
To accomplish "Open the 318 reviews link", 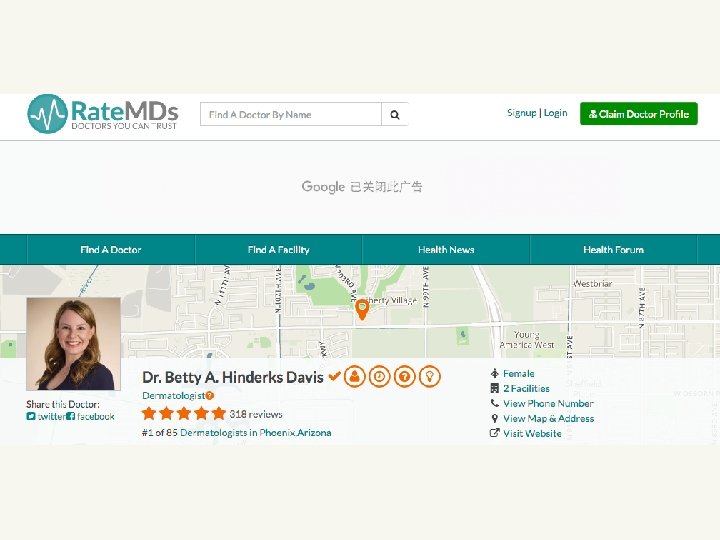I will pyautogui.click(x=256, y=414).
